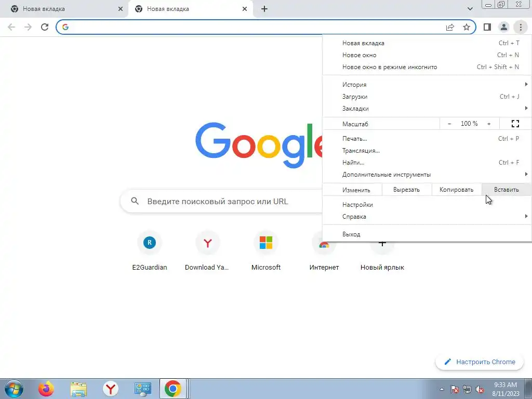The height and width of the screenshot is (399, 532).
Task: Click the browser back arrow
Action: click(x=11, y=27)
